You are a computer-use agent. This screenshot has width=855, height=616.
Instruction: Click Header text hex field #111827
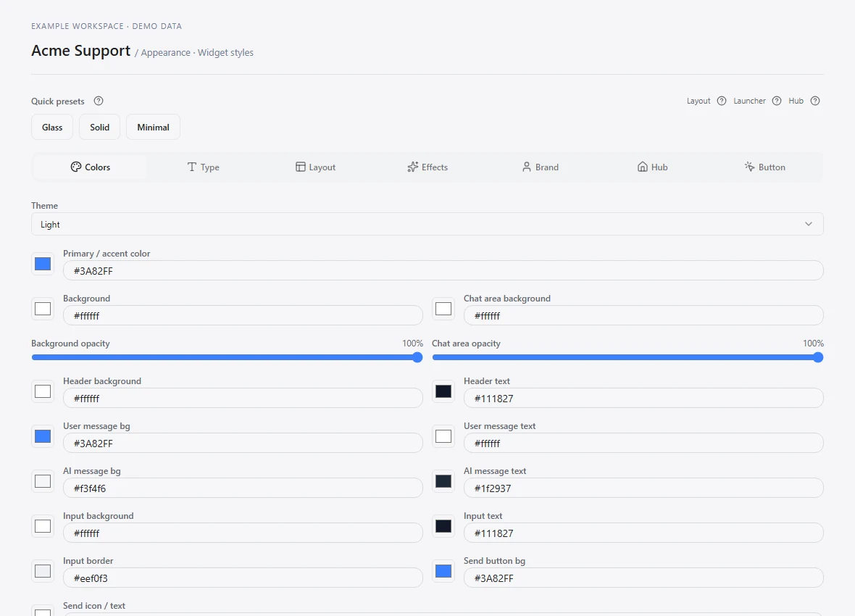(x=643, y=399)
